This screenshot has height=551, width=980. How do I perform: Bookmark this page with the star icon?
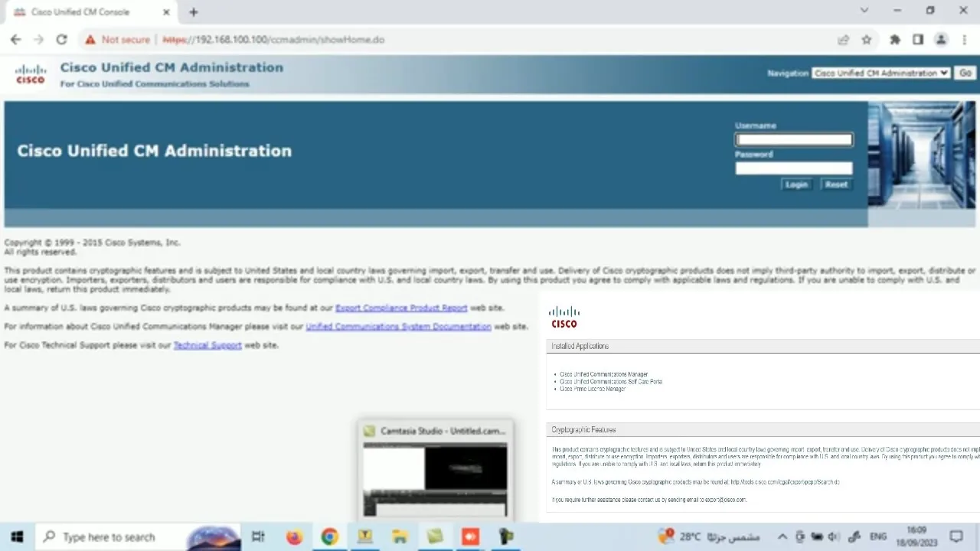click(x=867, y=40)
